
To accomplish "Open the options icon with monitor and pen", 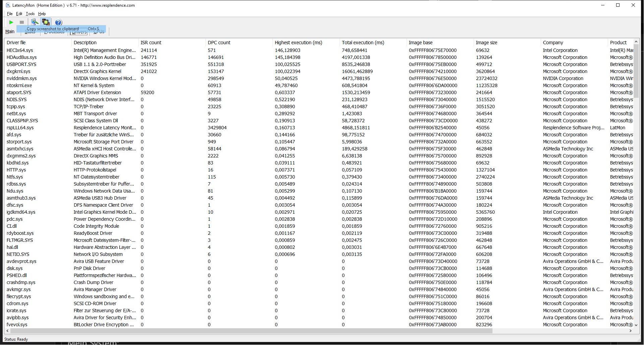I will pos(34,22).
